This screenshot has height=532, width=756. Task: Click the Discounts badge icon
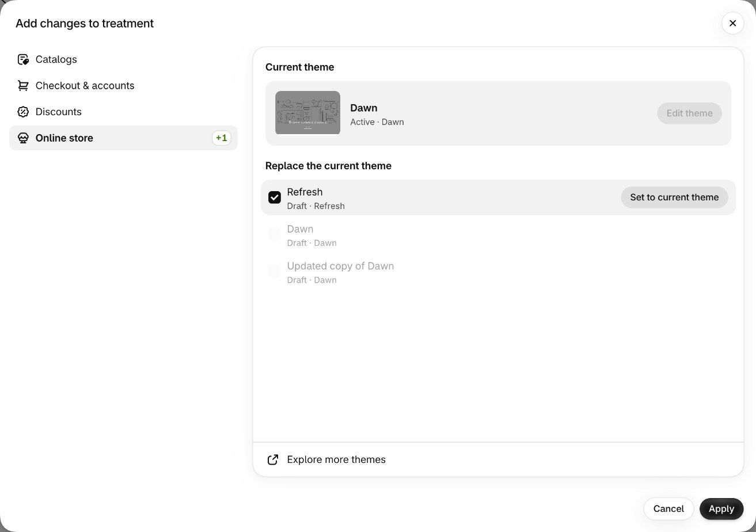(x=23, y=112)
